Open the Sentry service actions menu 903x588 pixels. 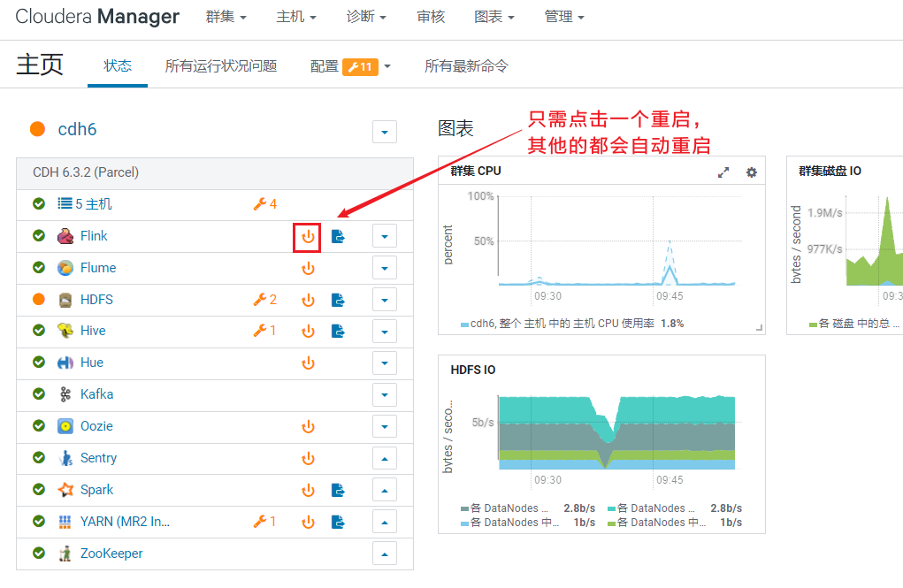pyautogui.click(x=385, y=458)
